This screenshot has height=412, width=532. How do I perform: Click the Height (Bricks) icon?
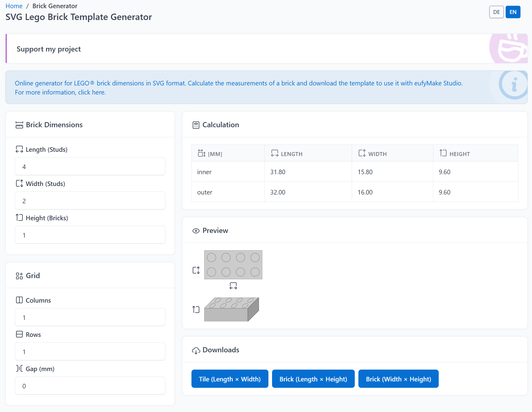click(19, 218)
